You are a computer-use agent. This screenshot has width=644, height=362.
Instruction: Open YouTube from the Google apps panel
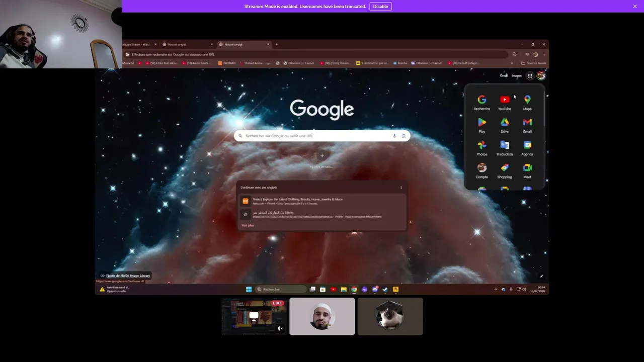(x=504, y=103)
